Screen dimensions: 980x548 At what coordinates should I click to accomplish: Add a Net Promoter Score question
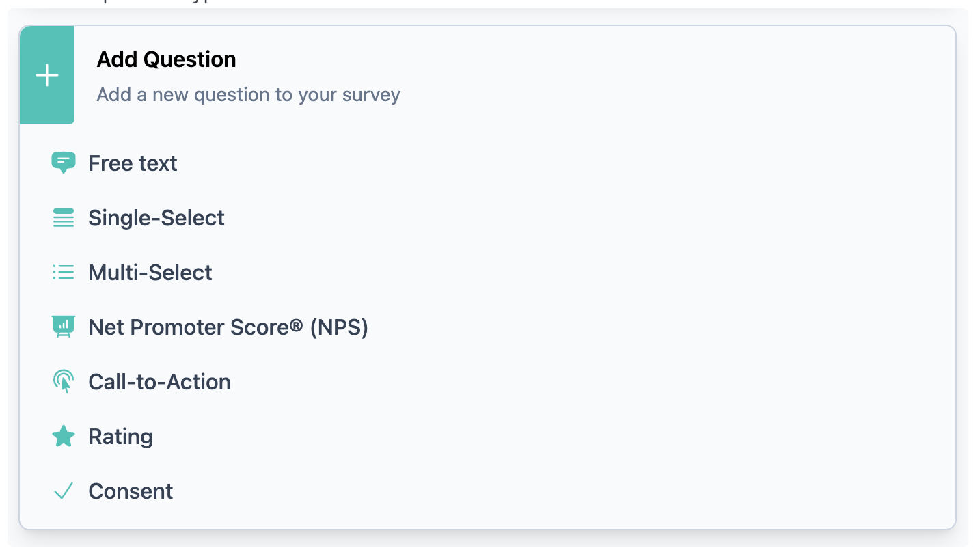pos(228,327)
